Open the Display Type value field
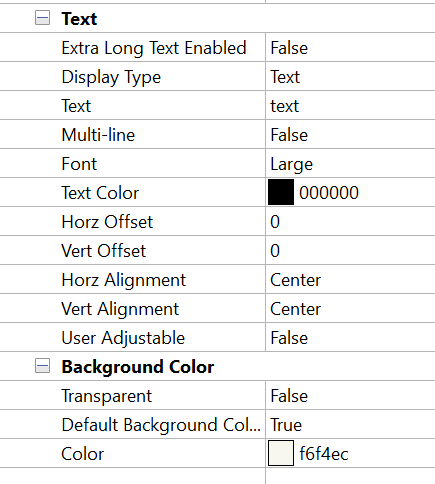Image resolution: width=435 pixels, height=484 pixels. click(x=350, y=76)
